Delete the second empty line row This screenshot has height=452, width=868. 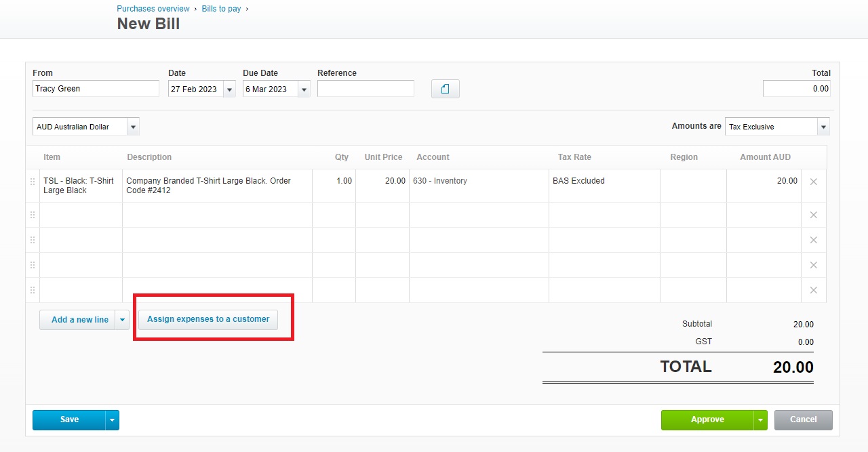814,240
